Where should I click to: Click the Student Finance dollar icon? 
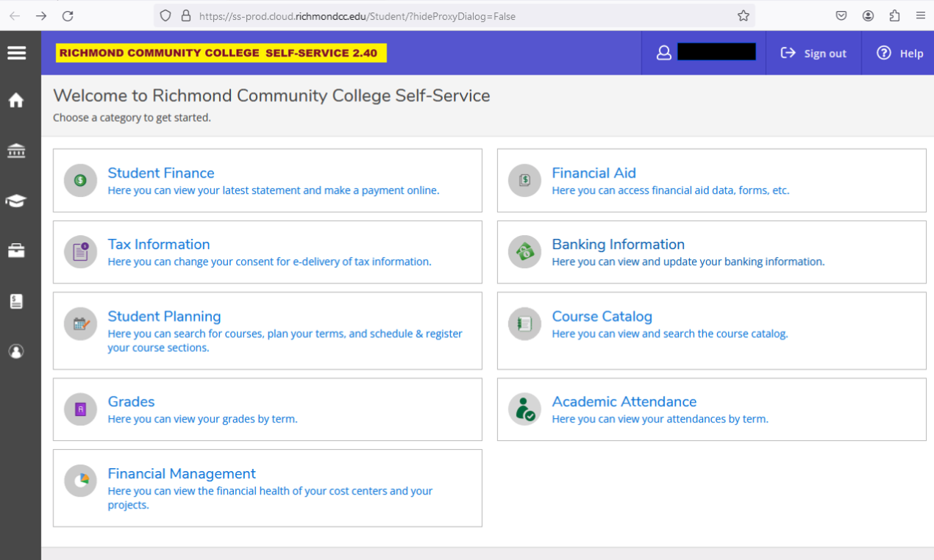point(80,181)
